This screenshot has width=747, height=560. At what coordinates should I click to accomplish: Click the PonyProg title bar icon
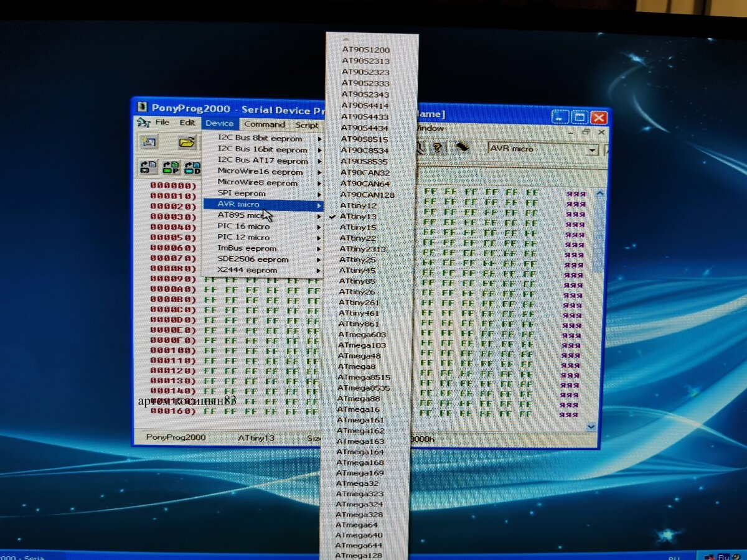click(143, 107)
